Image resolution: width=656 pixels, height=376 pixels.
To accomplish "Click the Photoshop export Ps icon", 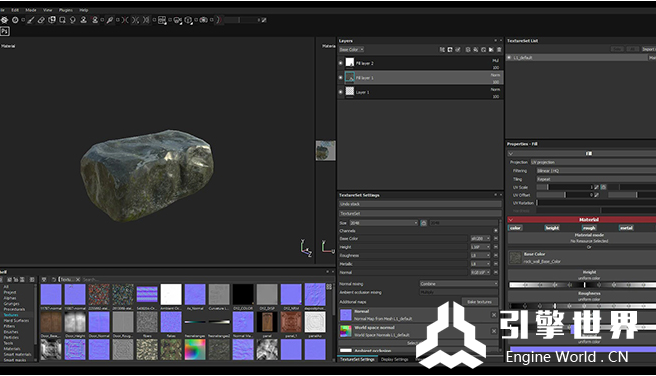I will coord(5,31).
